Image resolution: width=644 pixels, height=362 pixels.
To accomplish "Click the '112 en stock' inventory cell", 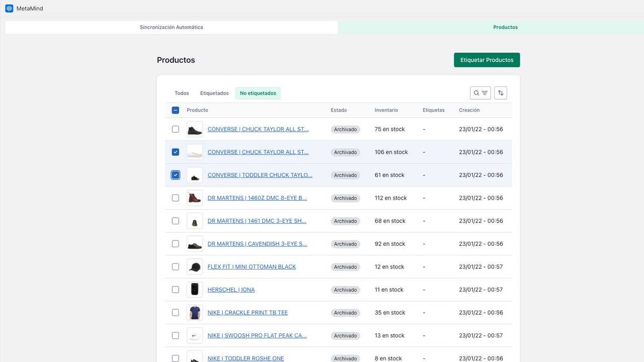I will click(391, 198).
